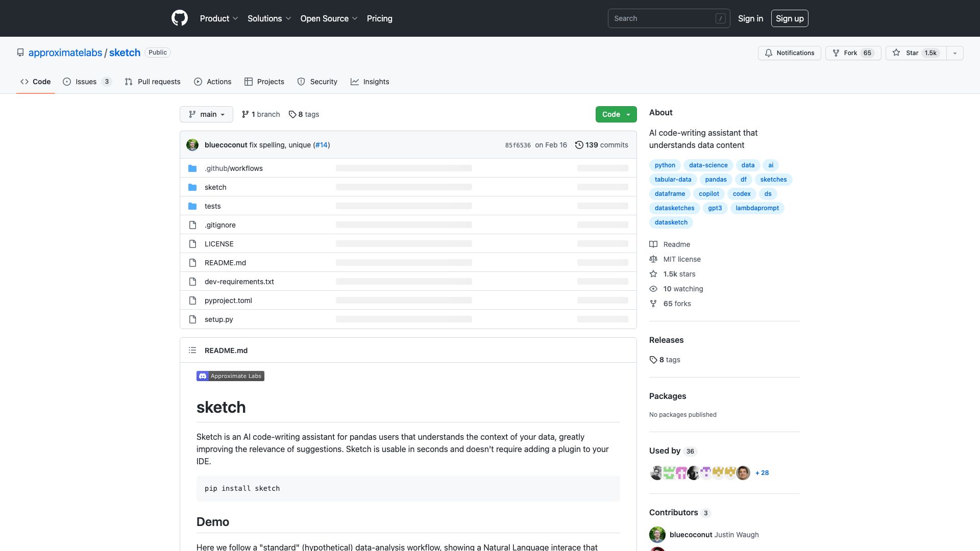The image size is (980, 551).
Task: Open the README.md file in list
Action: 225,263
